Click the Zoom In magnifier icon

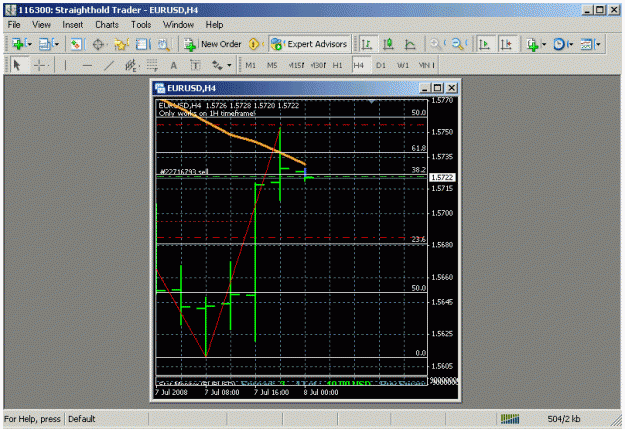pos(435,44)
